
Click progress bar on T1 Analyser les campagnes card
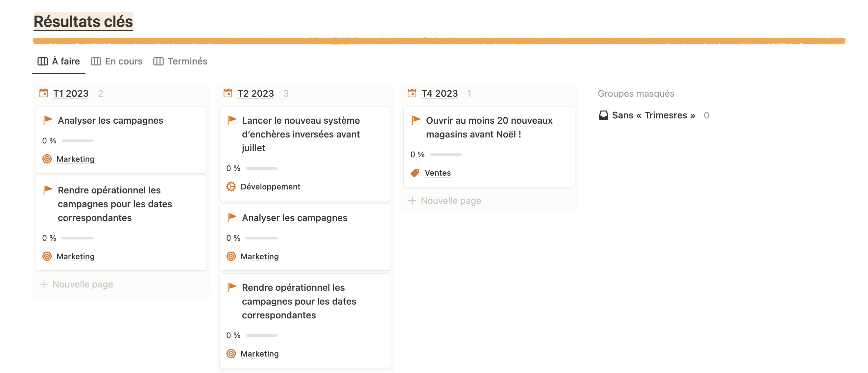tap(78, 140)
